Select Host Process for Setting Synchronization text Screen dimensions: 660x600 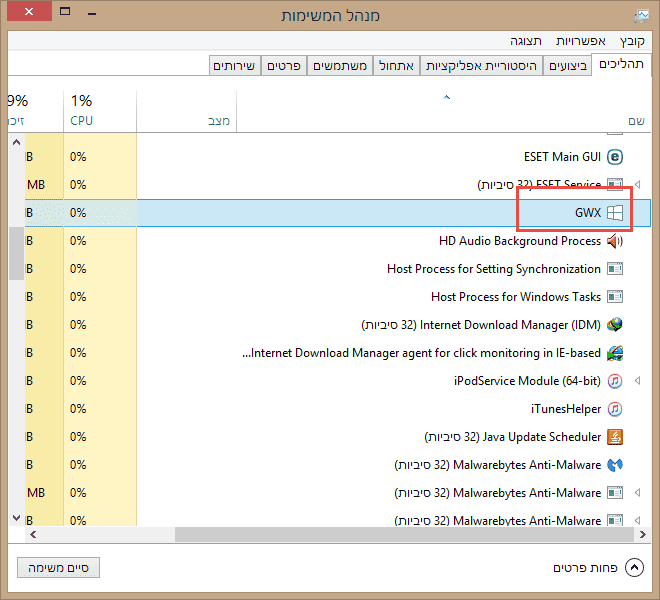pos(494,269)
